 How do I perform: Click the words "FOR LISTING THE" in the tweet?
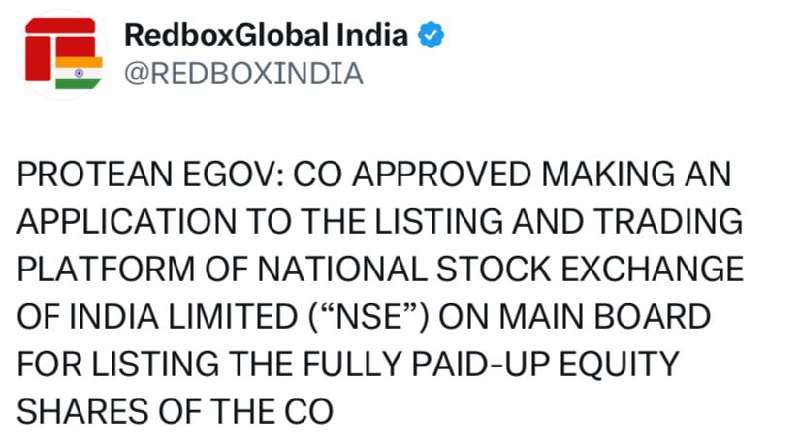[x=155, y=364]
